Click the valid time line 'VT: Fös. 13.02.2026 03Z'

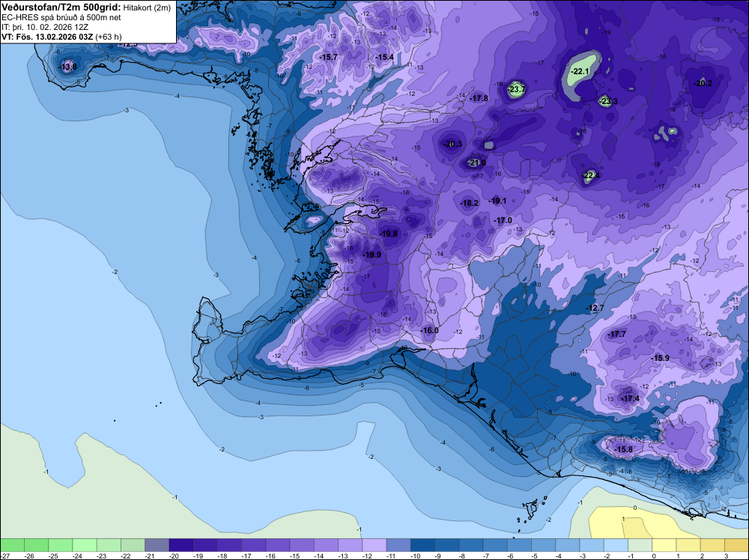click(47, 36)
